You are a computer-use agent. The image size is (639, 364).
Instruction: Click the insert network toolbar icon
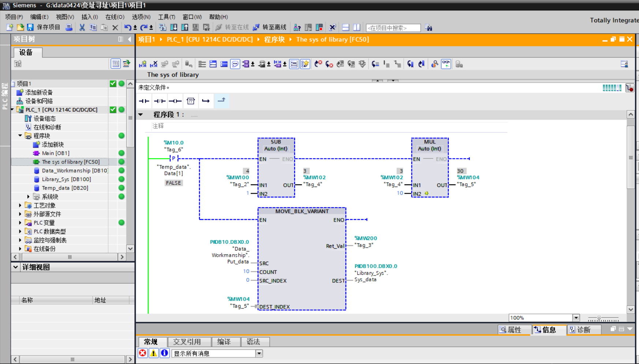click(143, 64)
